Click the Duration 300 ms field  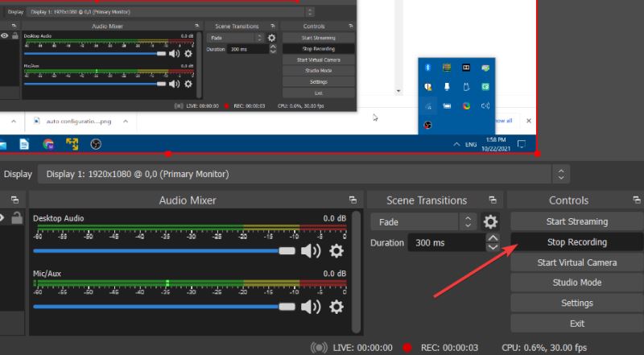[445, 242]
